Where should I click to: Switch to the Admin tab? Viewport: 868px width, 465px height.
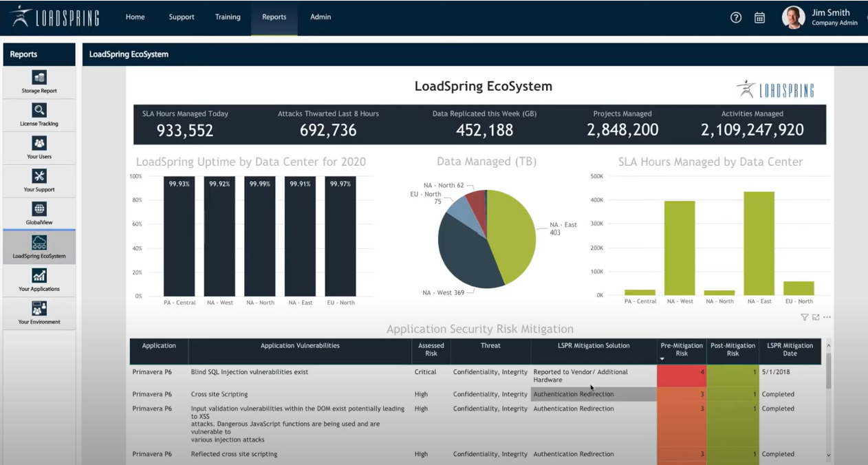(x=320, y=17)
